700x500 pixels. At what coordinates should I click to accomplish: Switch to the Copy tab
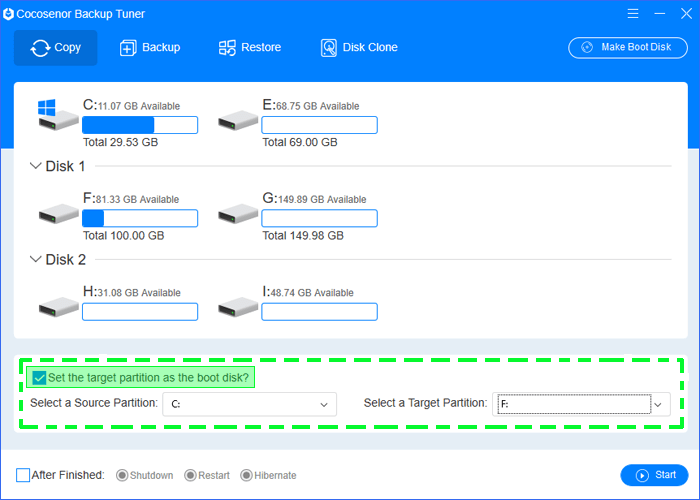(55, 48)
